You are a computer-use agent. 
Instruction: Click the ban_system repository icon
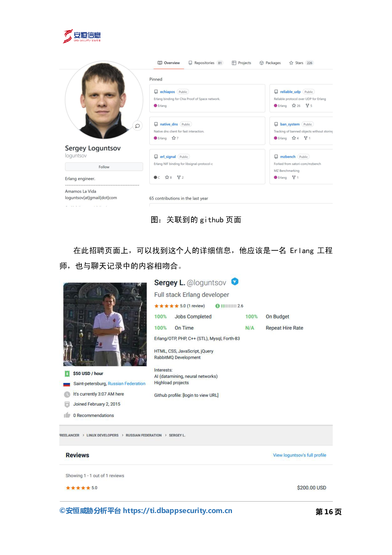click(276, 124)
